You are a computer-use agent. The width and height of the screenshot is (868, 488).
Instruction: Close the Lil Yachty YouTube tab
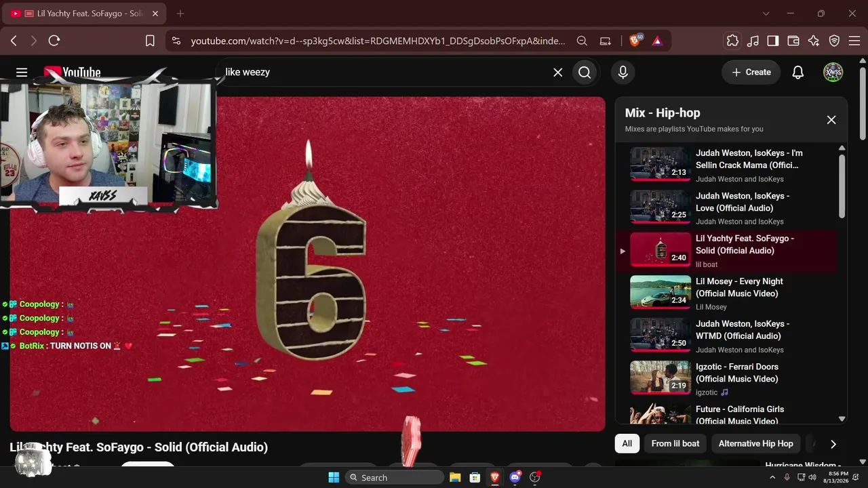click(x=155, y=14)
